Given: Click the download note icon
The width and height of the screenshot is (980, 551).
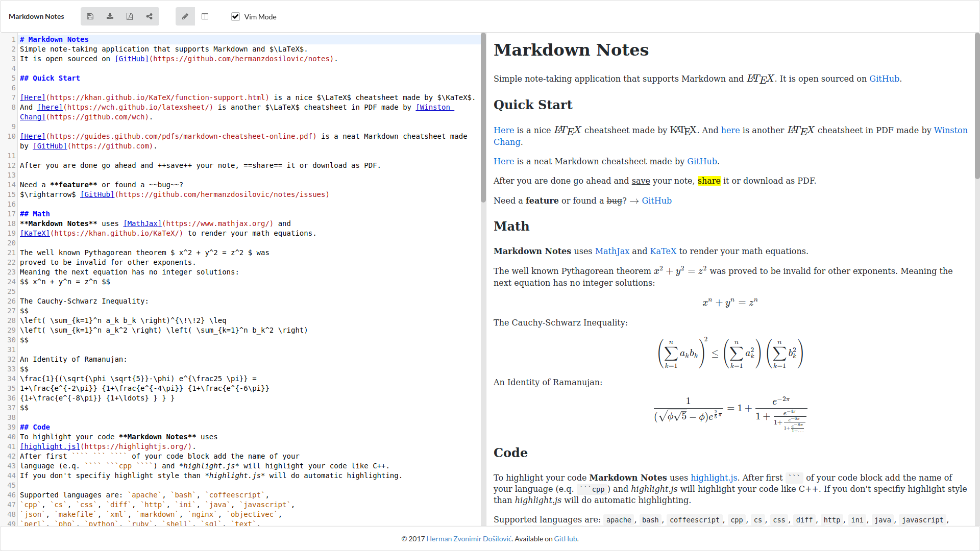Looking at the screenshot, I should (x=110, y=16).
